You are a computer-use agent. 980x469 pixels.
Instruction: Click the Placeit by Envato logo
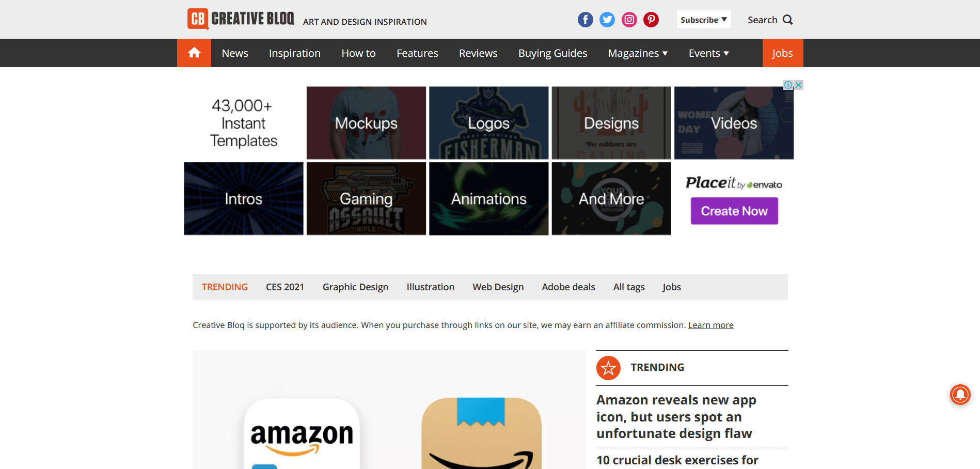pos(734,183)
